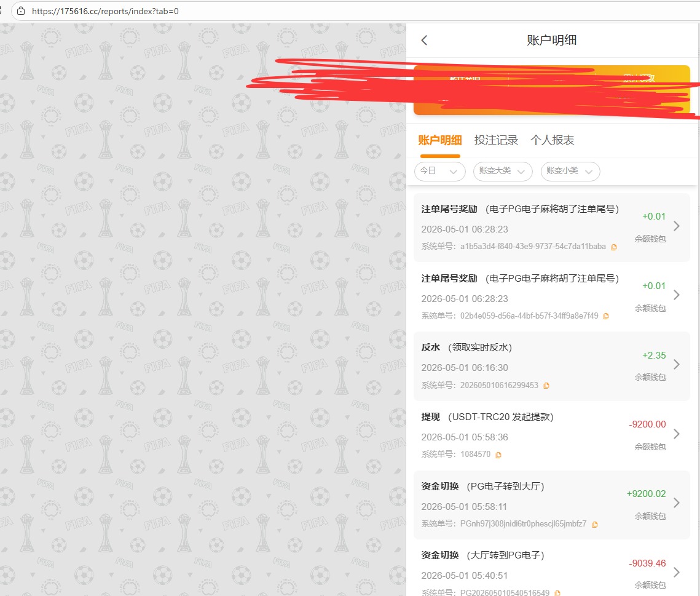The image size is (700, 596).
Task: Select order number text 202605010616299453
Action: click(x=499, y=385)
